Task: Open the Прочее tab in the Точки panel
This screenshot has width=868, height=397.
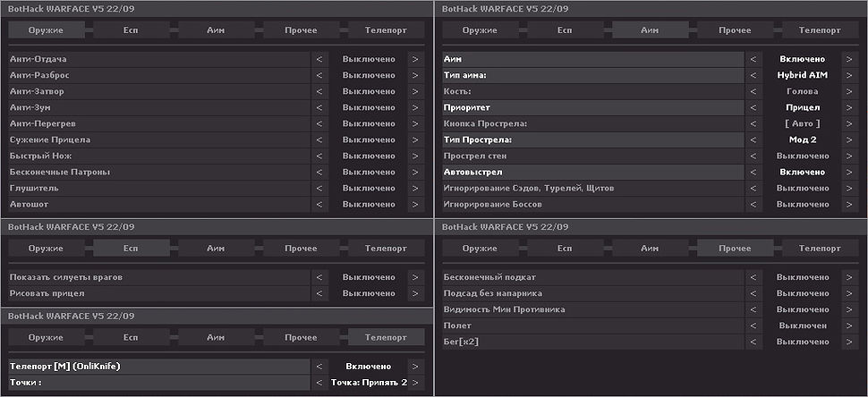Action: 302,337
